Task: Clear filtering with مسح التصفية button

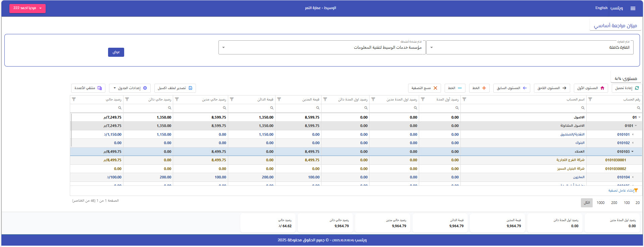Action: point(424,88)
